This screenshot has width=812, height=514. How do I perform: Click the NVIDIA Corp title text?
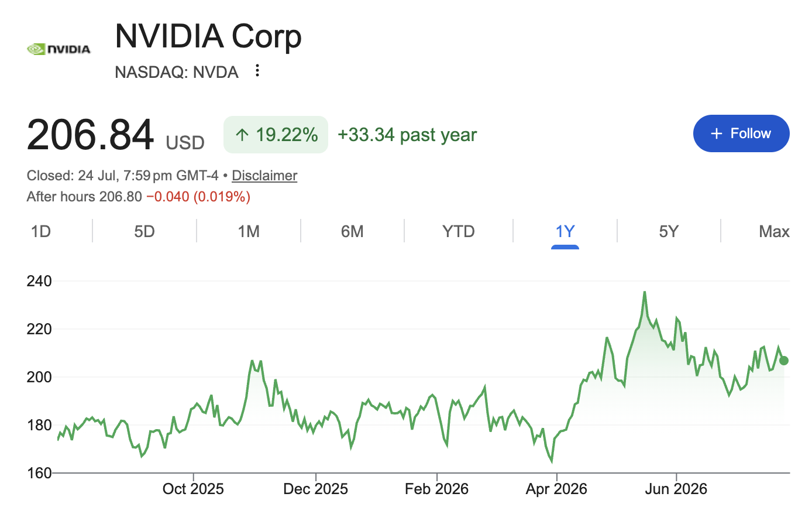click(x=208, y=36)
